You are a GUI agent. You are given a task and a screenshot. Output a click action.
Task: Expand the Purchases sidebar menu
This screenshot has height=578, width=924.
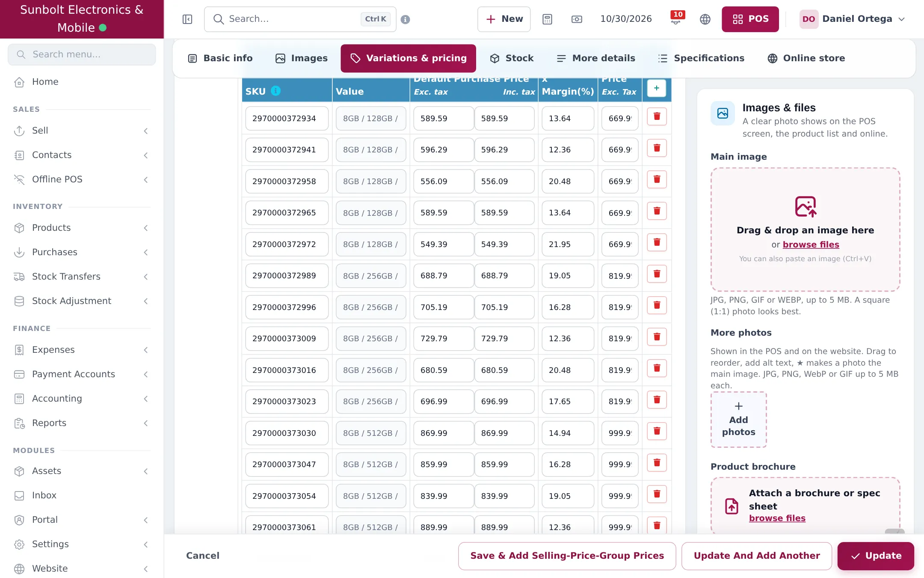pyautogui.click(x=82, y=252)
